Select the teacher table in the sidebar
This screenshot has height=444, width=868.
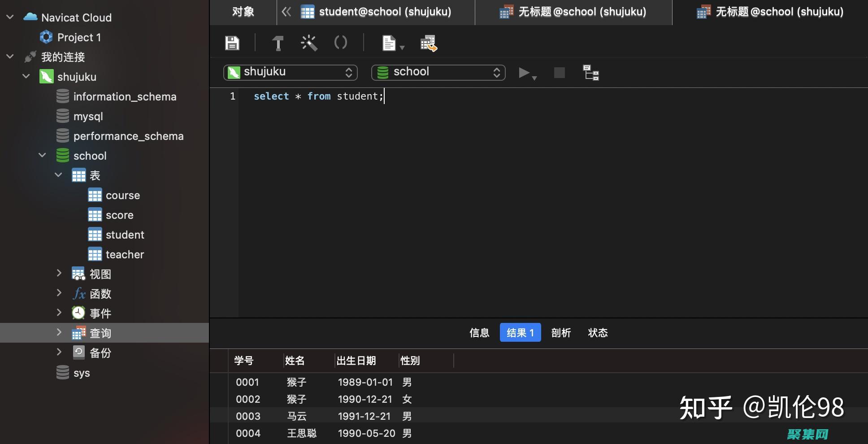pyautogui.click(x=125, y=254)
